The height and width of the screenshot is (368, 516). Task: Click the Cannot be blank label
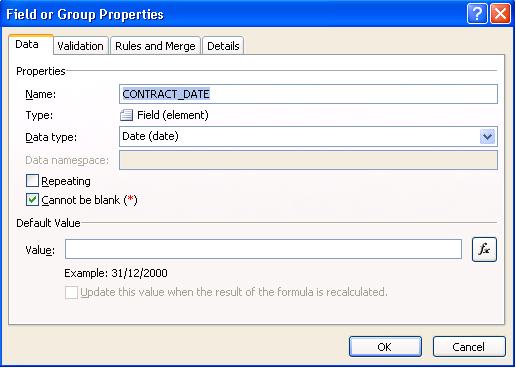(x=89, y=200)
